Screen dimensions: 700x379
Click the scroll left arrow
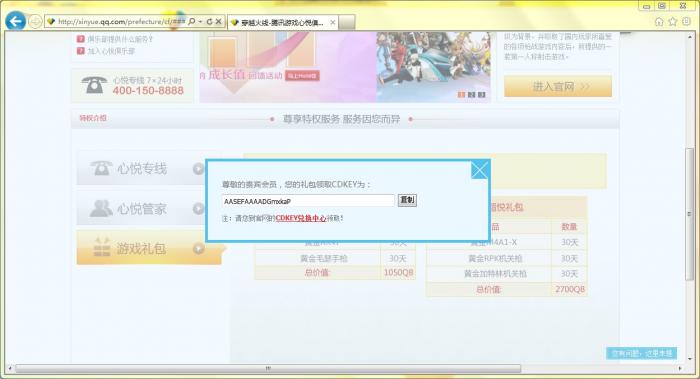[x=10, y=368]
